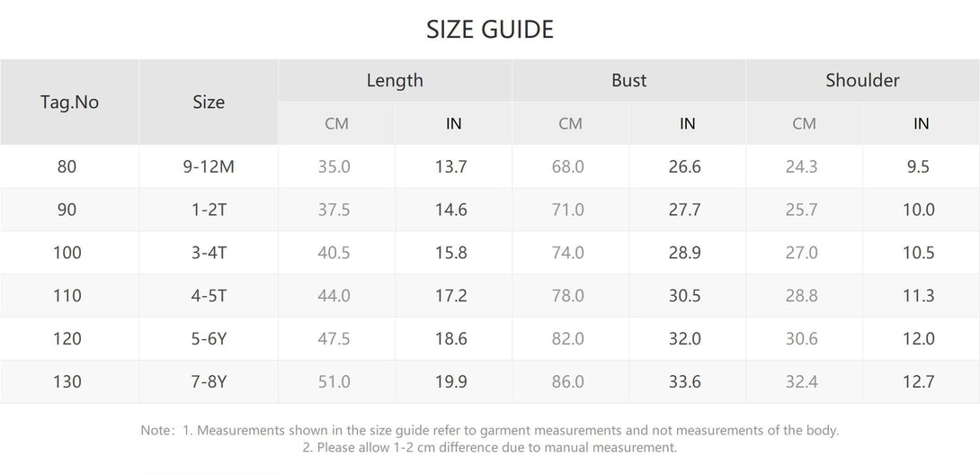Click the IN subheader under Bust
The height and width of the screenshot is (475, 980).
(687, 123)
